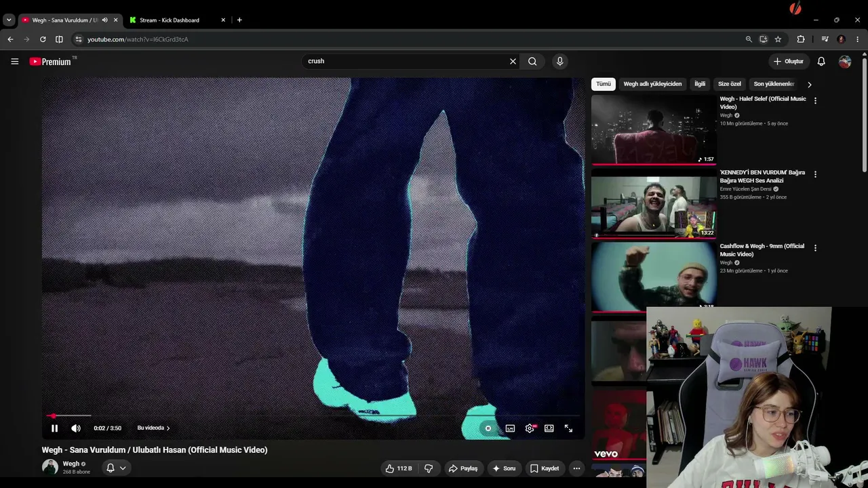Mute the video player volume
This screenshot has height=488, width=868.
(76, 428)
